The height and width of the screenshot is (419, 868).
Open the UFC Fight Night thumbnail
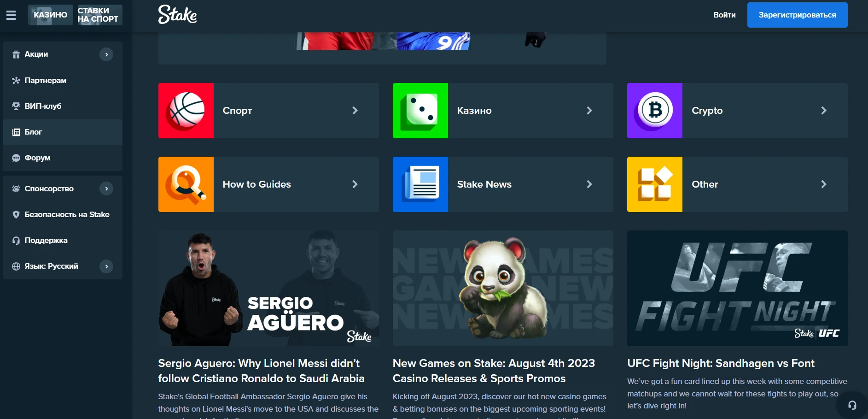pyautogui.click(x=737, y=288)
